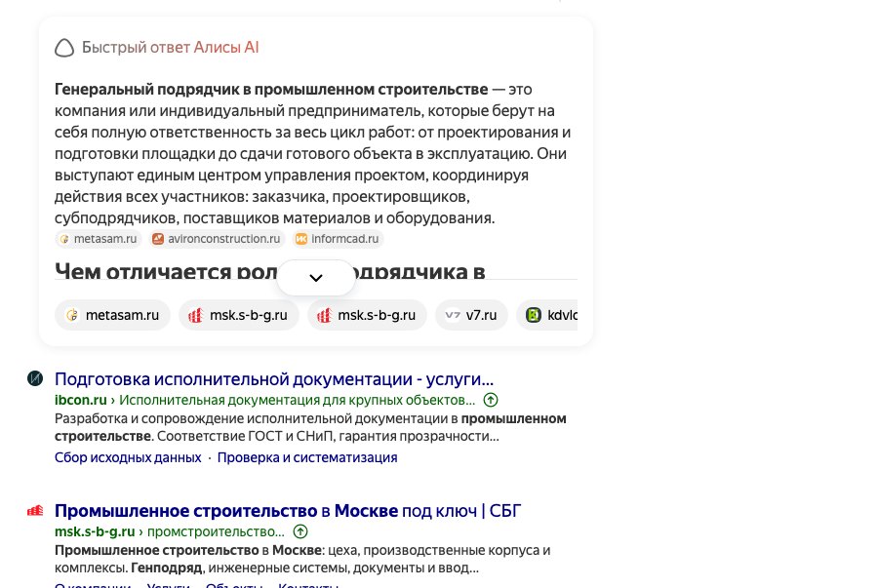The image size is (878, 588).
Task: Open the 'Проверка и систематизация' sitelink
Action: point(307,457)
